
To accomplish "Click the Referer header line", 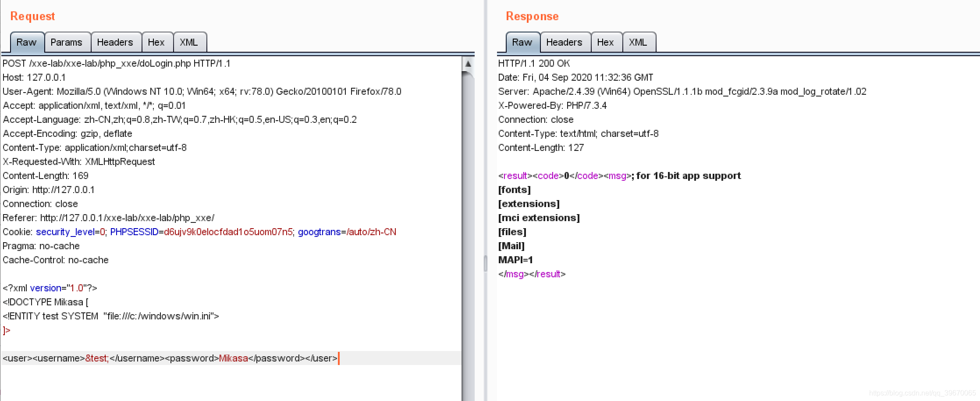I will point(109,218).
